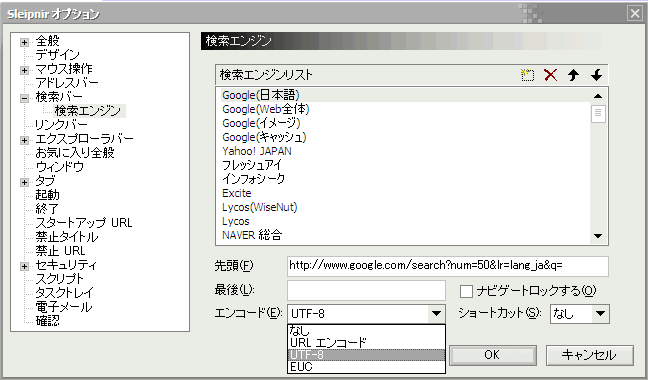Select the タブ tree label

point(45,181)
